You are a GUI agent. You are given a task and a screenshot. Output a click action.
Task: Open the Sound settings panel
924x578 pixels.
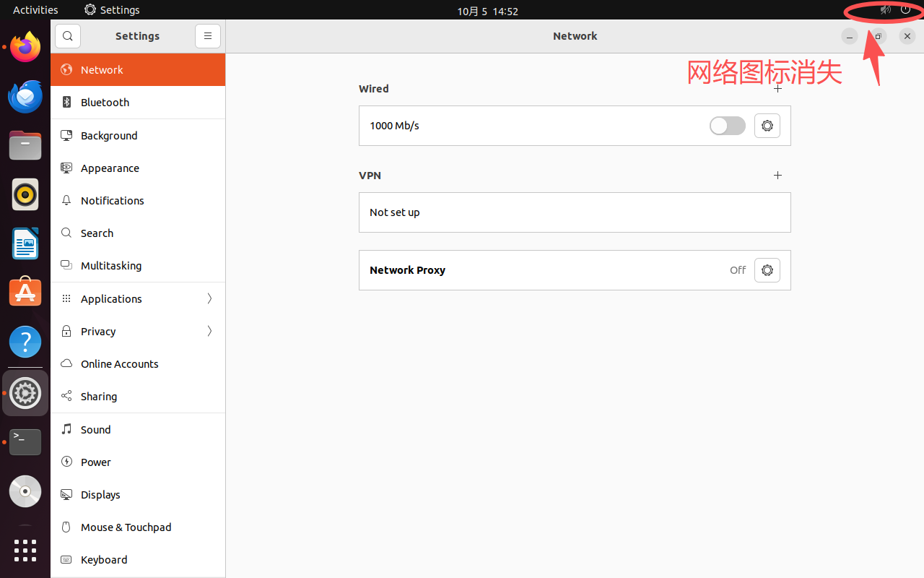click(x=138, y=429)
